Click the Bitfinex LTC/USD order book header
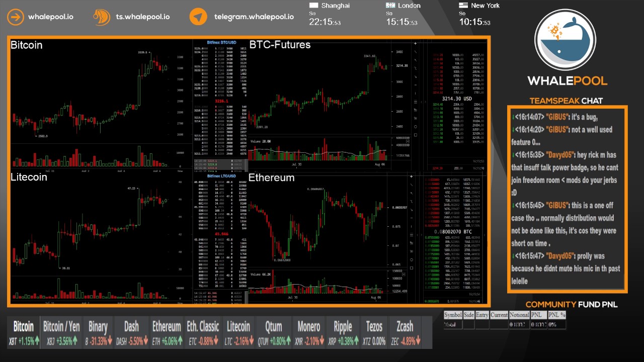Viewport: 644px width, 362px height. pyautogui.click(x=221, y=176)
